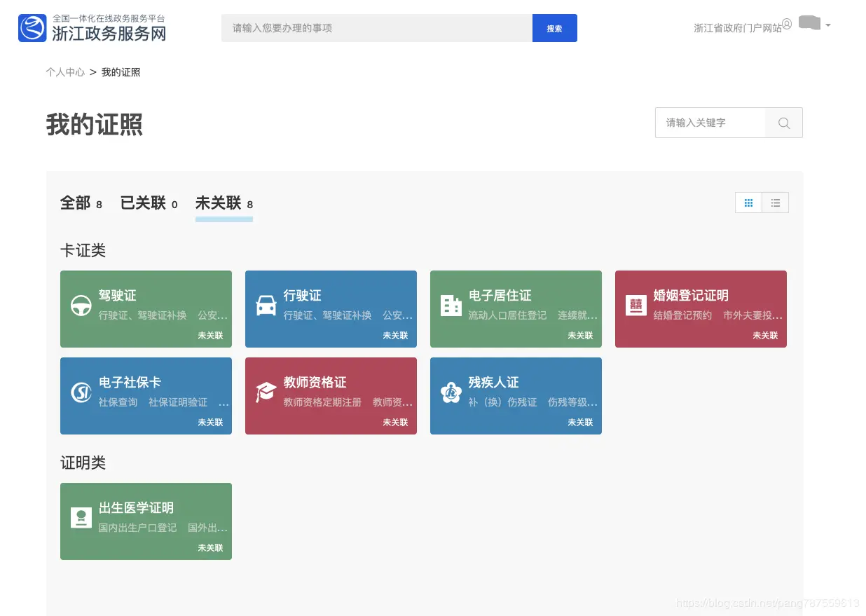Select the graduation cap icon on 教师资格证 card
The image size is (866, 616).
[266, 392]
